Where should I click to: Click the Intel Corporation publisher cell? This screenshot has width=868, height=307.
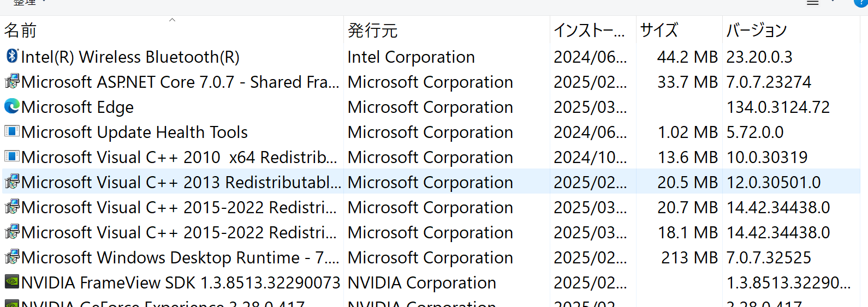point(411,57)
